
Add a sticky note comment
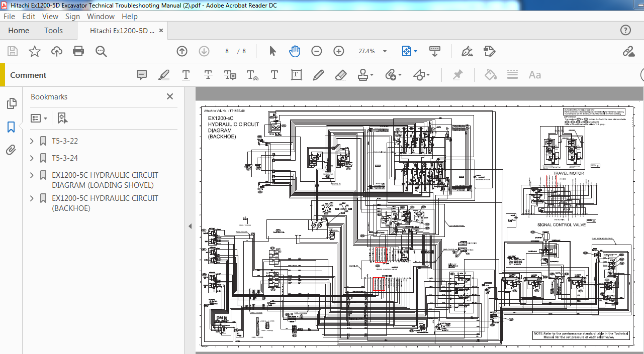(142, 75)
